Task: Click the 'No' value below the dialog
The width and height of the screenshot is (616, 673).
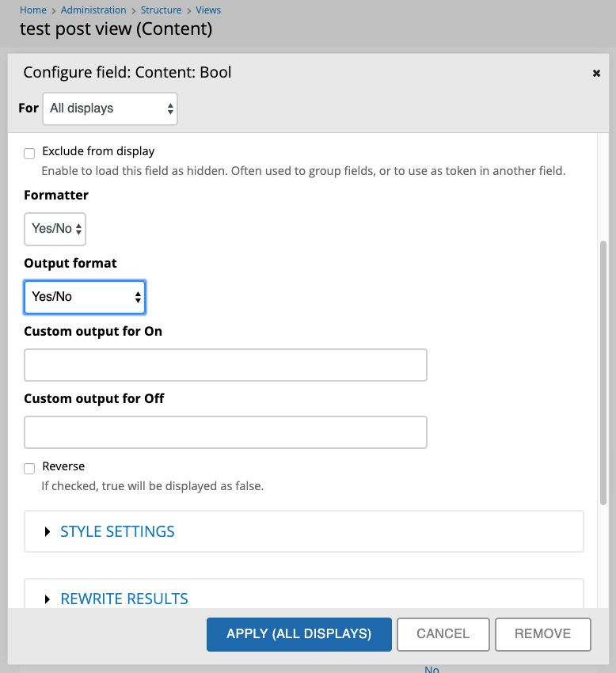Action: [432, 669]
